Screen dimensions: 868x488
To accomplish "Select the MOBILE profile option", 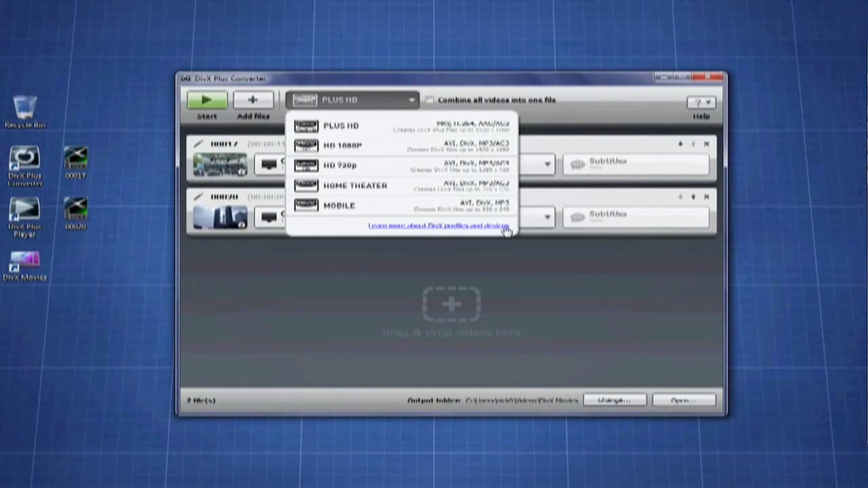I will pos(402,205).
